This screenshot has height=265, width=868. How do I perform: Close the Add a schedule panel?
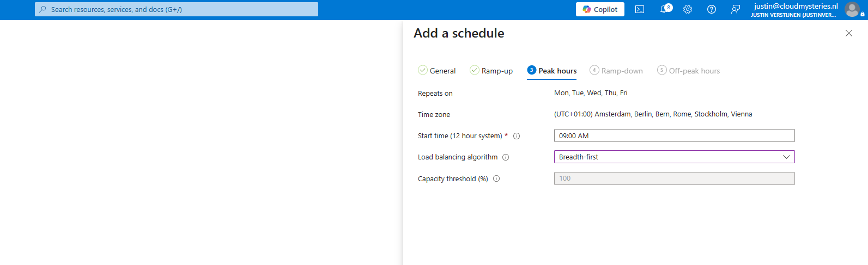tap(849, 33)
